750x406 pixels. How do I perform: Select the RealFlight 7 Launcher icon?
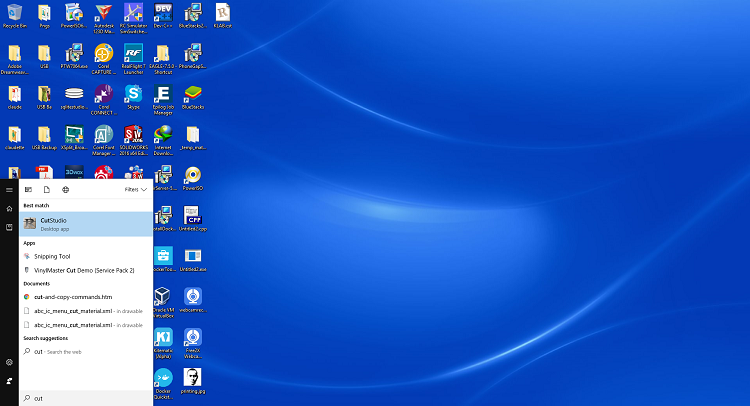click(133, 59)
